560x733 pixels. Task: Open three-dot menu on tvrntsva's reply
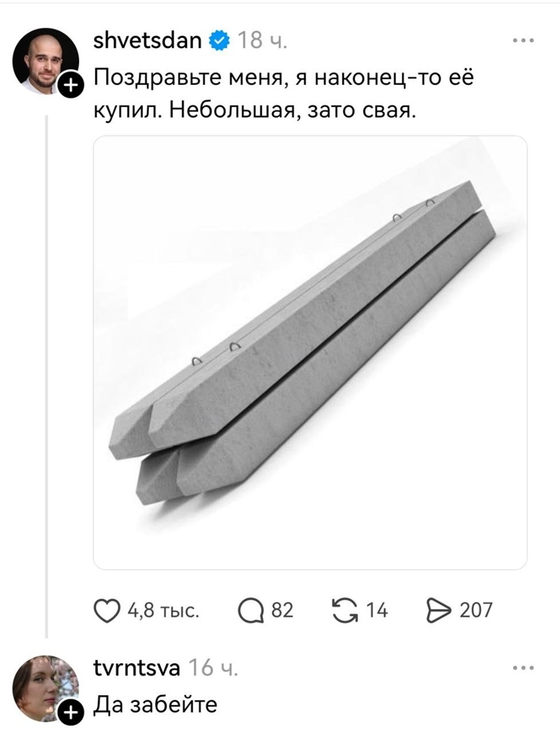coord(523,668)
